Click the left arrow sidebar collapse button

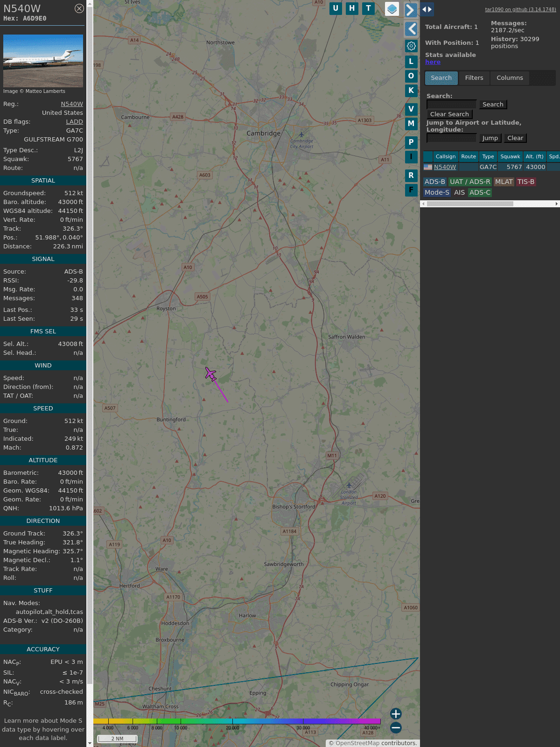(x=411, y=29)
